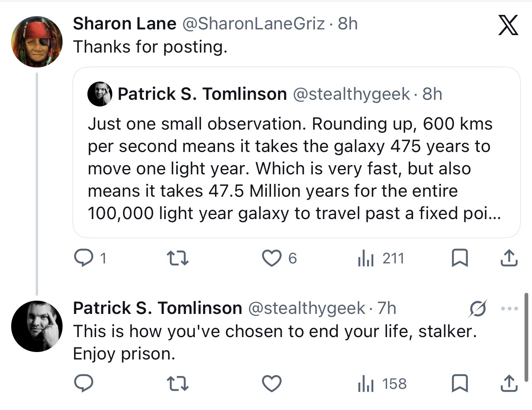The width and height of the screenshot is (532, 410).
Task: Open Sharon Lane's profile picture
Action: [37, 42]
